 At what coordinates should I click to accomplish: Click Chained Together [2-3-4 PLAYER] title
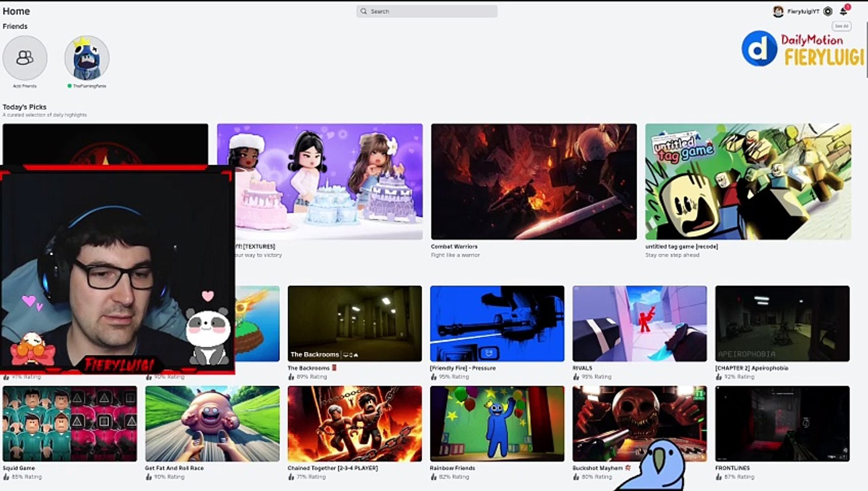pyautogui.click(x=333, y=468)
